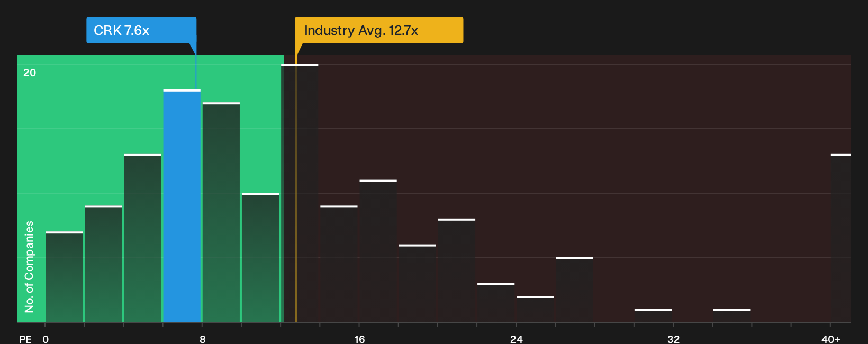
Task: Click the PE axis label
Action: [25, 339]
